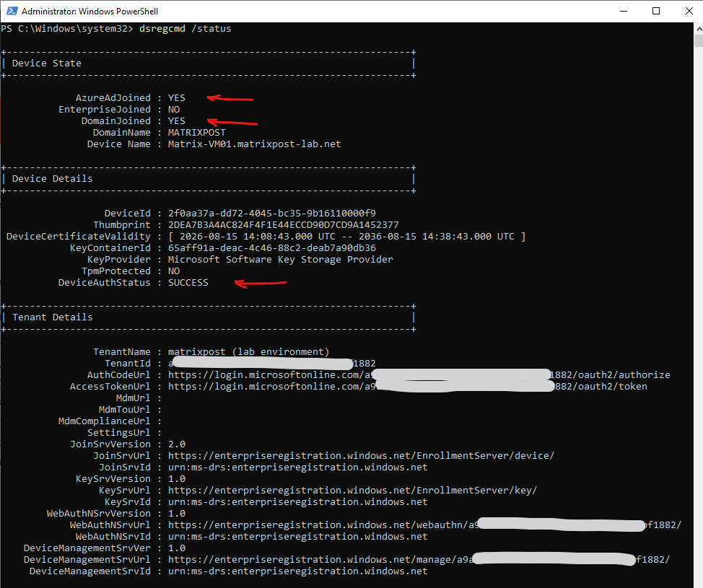Screen dimensions: 703x588
Task: Click the WebAuthNSrvVersion value 1.0
Action: 177,514
